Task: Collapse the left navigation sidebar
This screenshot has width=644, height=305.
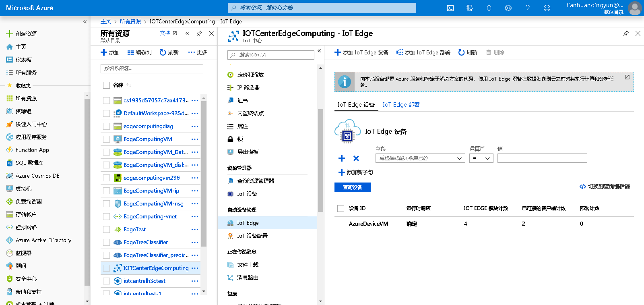Action: (85, 22)
